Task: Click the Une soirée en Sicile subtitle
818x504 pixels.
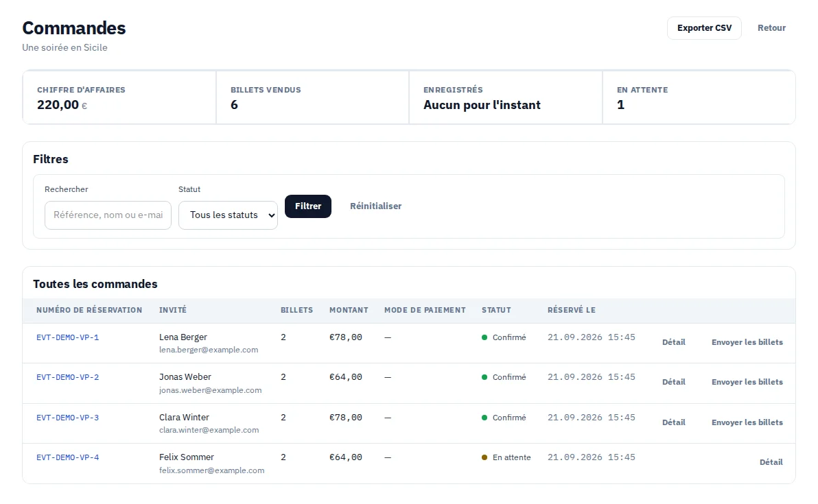Action: click(x=65, y=47)
